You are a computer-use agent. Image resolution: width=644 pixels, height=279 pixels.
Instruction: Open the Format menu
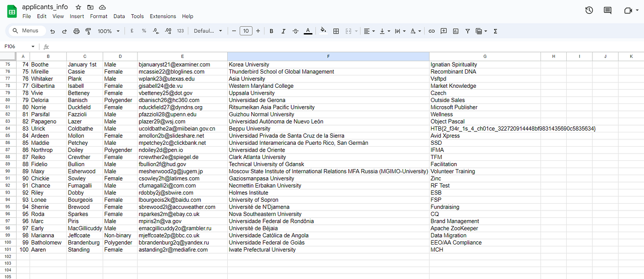(98, 16)
